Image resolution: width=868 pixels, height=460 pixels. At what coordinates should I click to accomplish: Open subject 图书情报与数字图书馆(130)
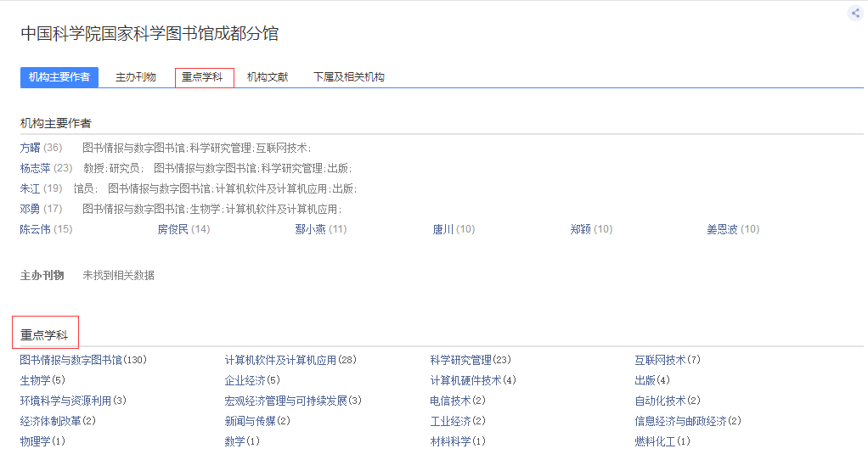(x=83, y=360)
